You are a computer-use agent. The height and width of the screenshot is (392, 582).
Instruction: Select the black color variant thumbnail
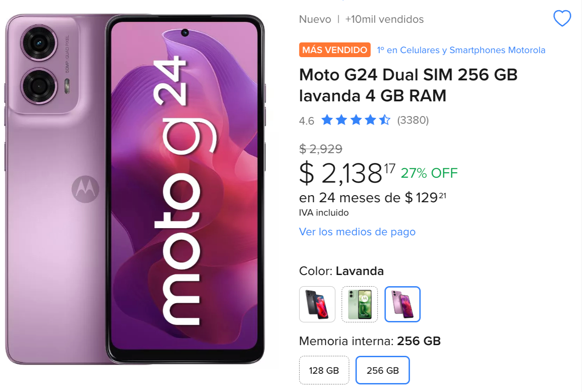[x=317, y=304]
